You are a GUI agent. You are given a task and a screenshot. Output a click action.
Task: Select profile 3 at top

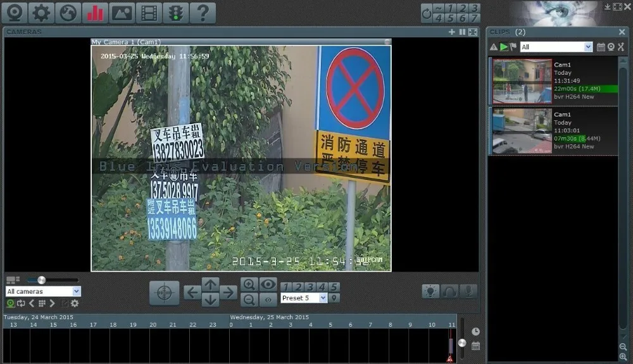pyautogui.click(x=474, y=8)
